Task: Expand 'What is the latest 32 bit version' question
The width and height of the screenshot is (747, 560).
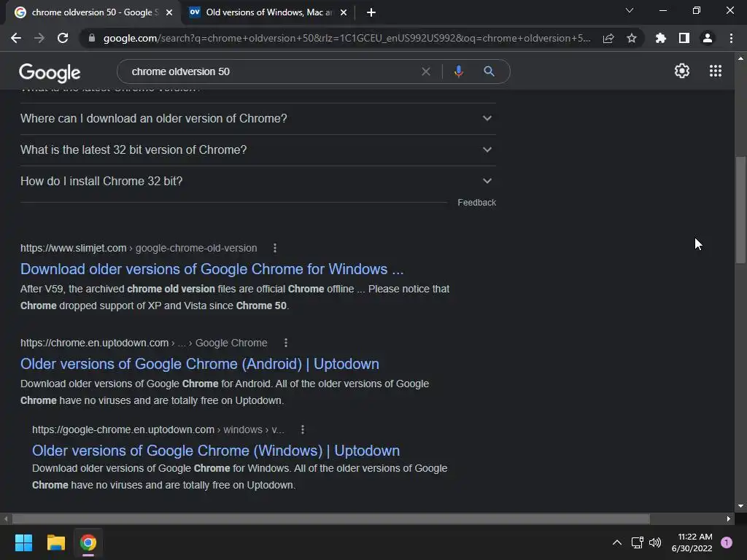Action: click(258, 150)
